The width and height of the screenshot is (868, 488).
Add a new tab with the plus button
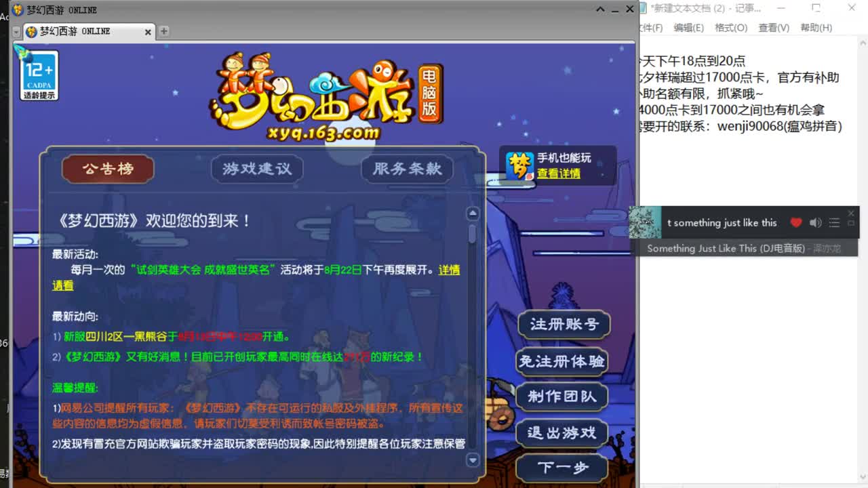(163, 31)
